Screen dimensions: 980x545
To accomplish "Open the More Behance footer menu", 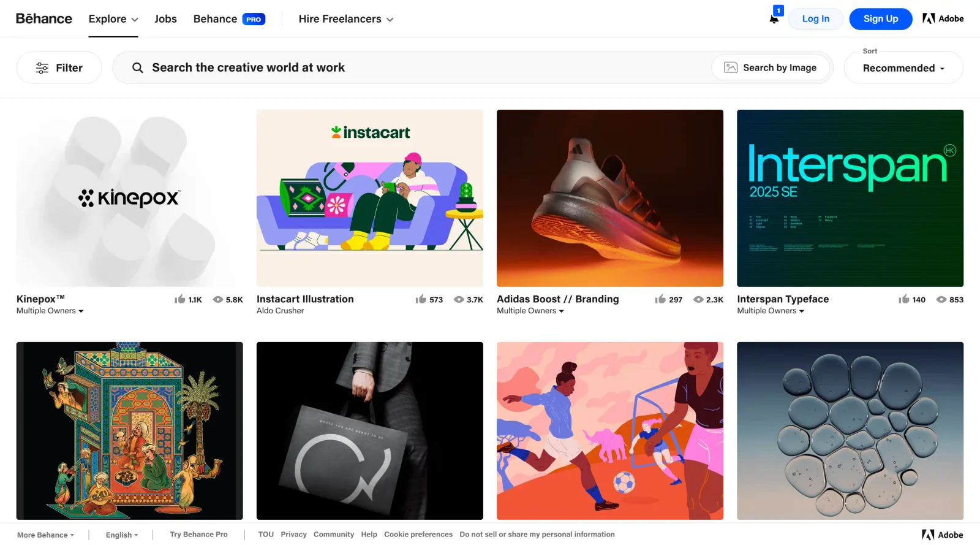I will [x=45, y=535].
